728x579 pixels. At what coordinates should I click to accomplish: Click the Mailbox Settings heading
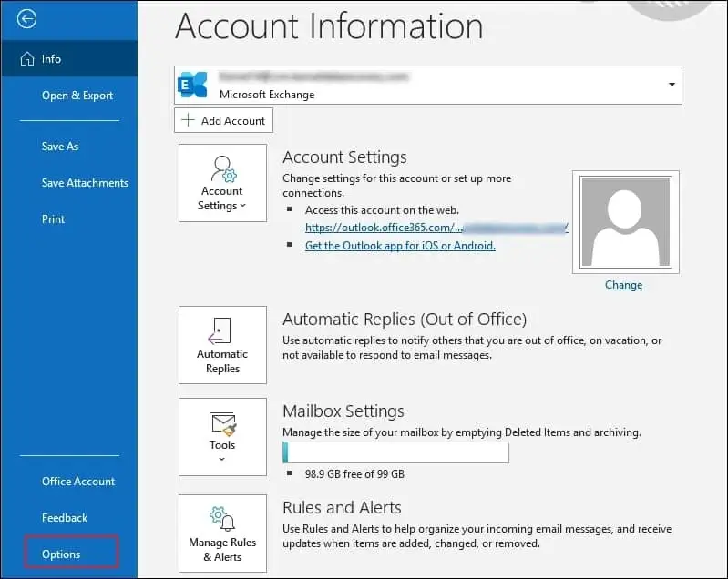click(x=343, y=411)
